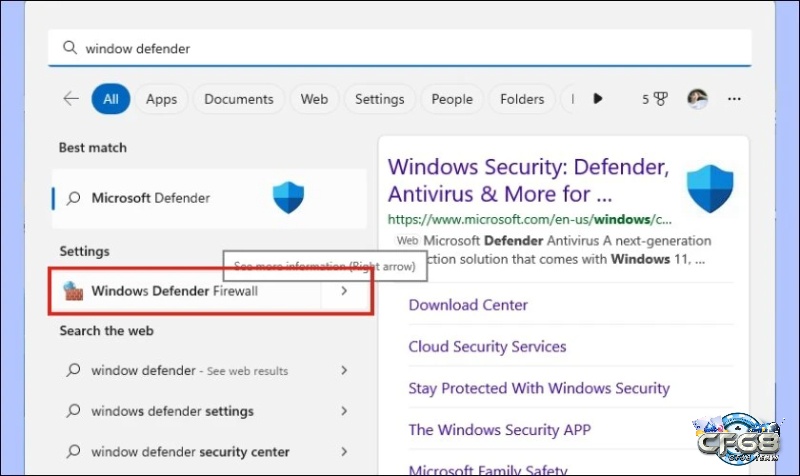Expand 'window defender - See web results' chevron
The width and height of the screenshot is (800, 476).
pyautogui.click(x=344, y=370)
